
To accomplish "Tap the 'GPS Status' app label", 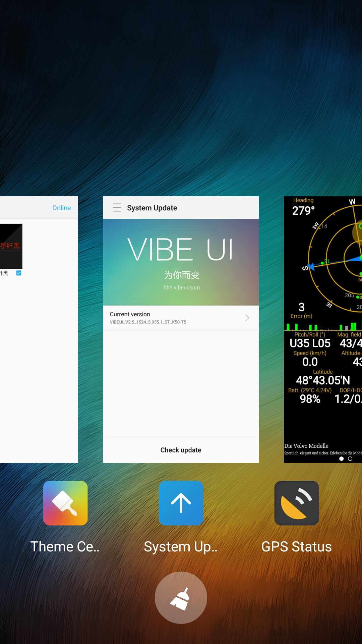I will 297,547.
